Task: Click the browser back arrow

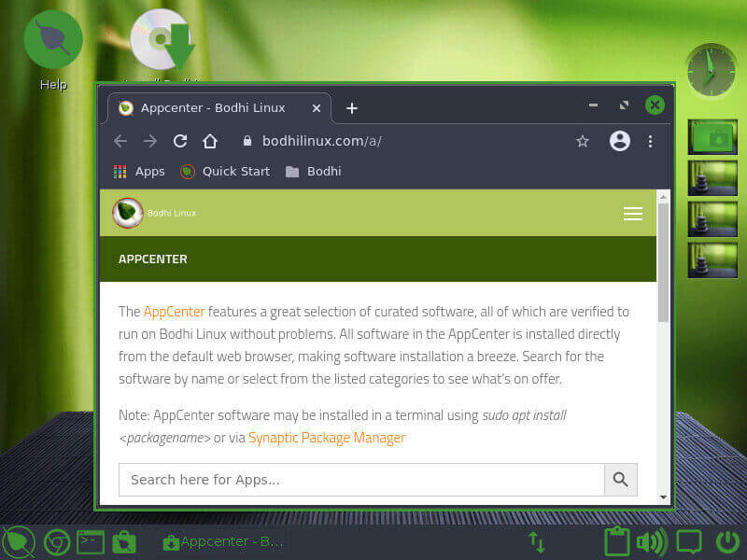Action: (x=120, y=141)
